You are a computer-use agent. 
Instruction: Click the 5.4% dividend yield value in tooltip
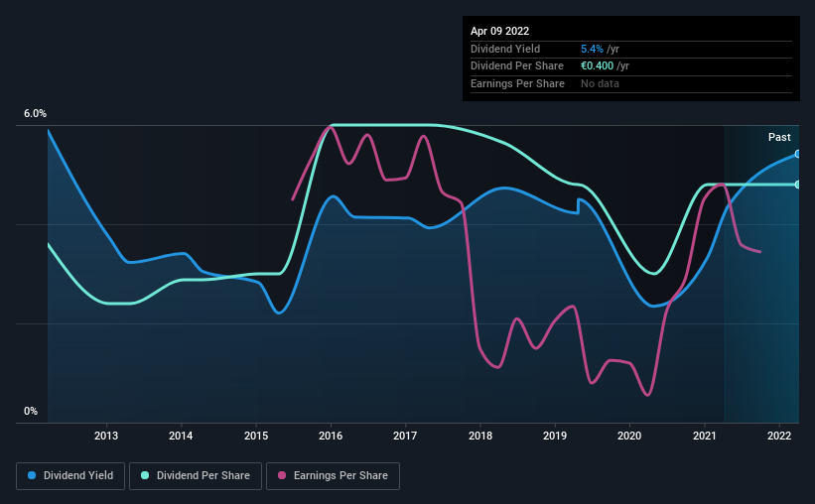point(592,49)
